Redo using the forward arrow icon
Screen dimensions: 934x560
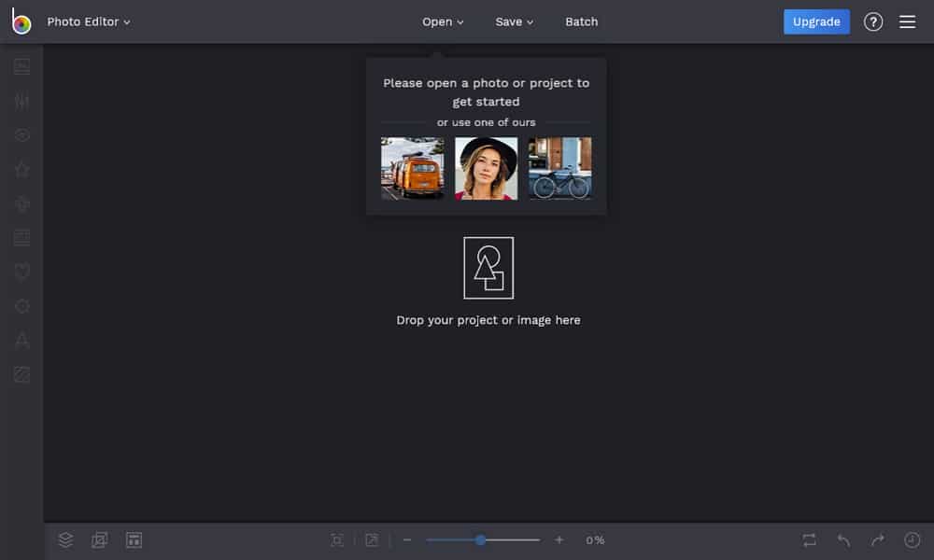pyautogui.click(x=876, y=539)
